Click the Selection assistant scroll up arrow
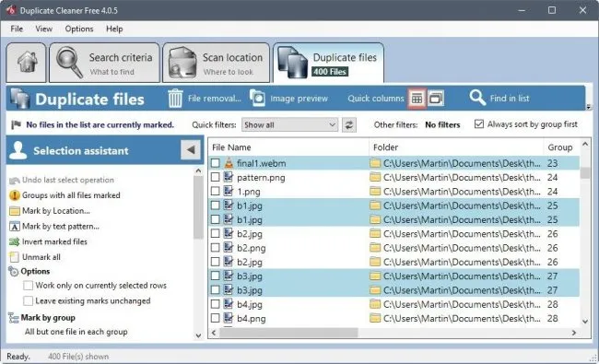 (198, 171)
